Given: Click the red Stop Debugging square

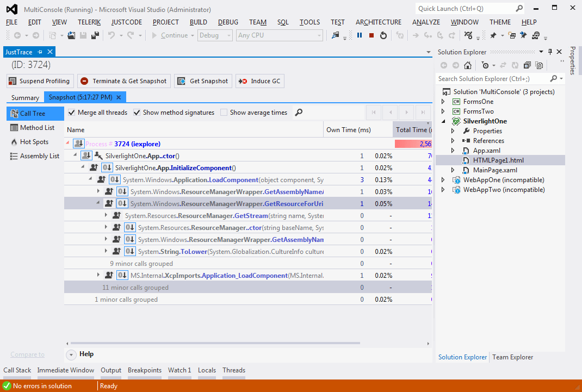Looking at the screenshot, I should click(371, 35).
